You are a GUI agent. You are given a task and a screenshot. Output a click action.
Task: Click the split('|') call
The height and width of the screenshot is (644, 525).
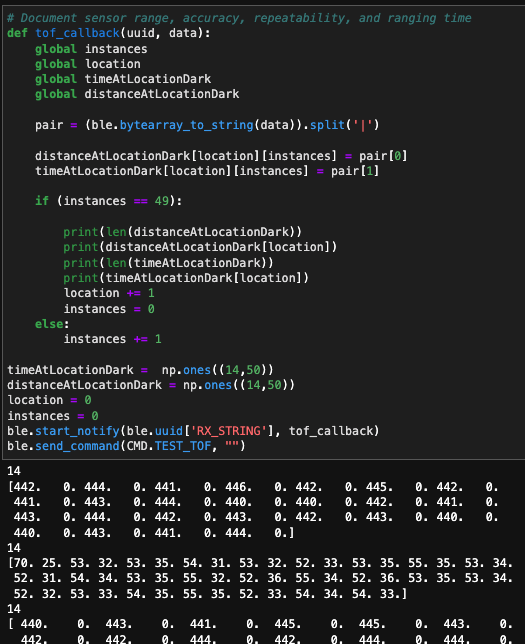[x=344, y=125]
